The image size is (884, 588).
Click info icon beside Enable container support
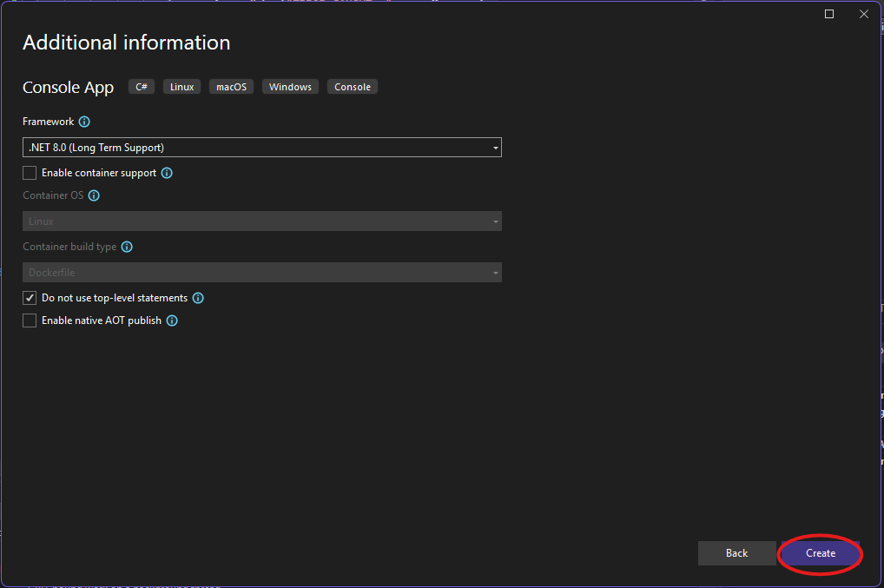[167, 173]
